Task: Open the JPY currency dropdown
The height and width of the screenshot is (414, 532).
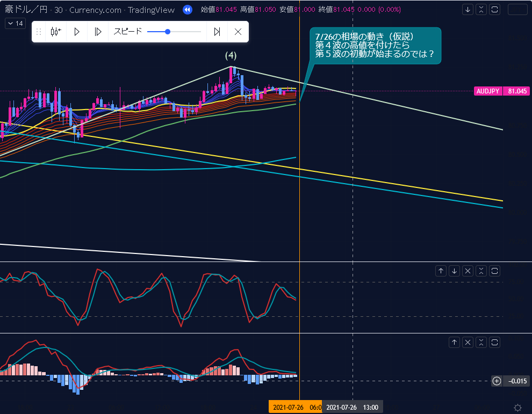Action: [517, 10]
